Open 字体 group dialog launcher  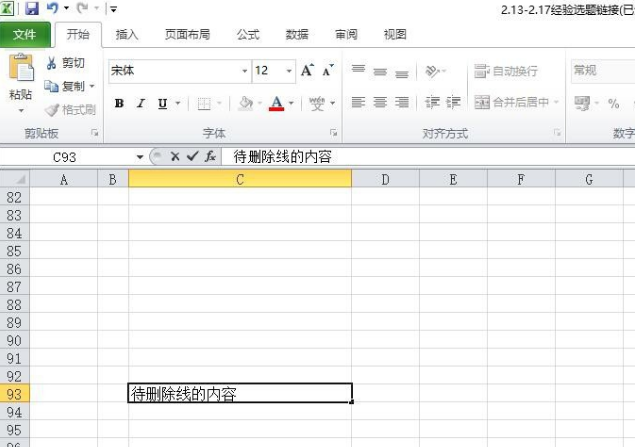click(x=333, y=133)
